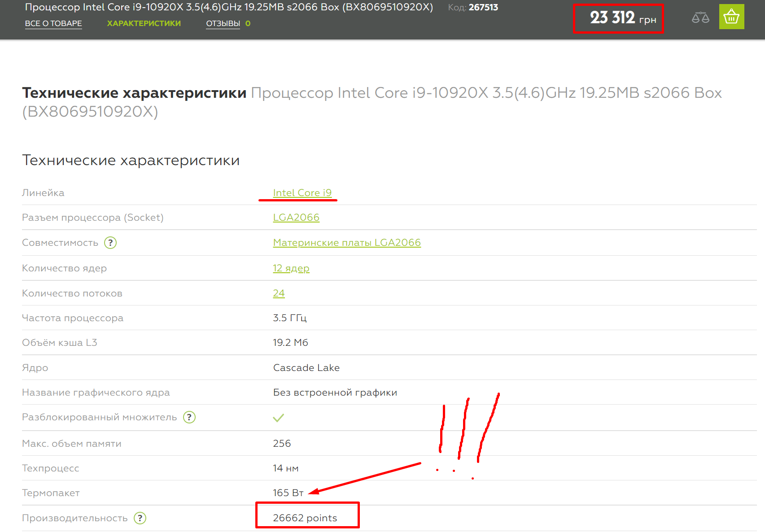This screenshot has height=532, width=765.
Task: Select the 19.2 Мб cache value
Action: [290, 343]
